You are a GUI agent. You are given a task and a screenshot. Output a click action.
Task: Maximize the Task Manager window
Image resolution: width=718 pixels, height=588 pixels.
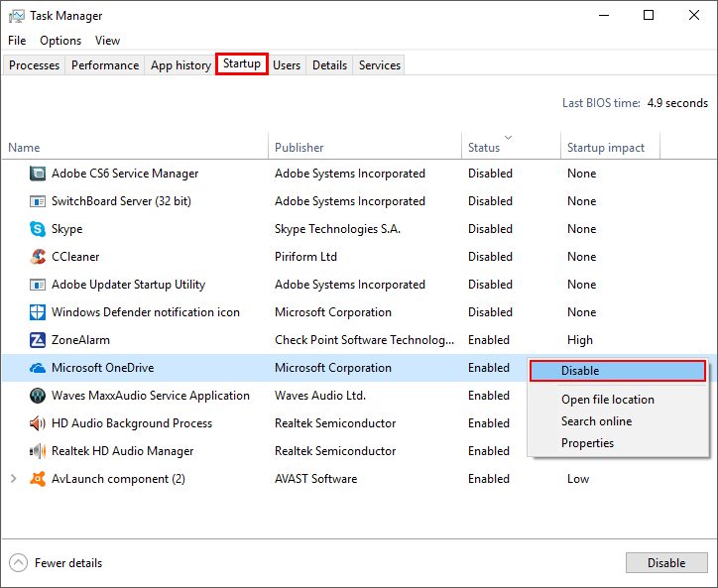click(x=649, y=15)
